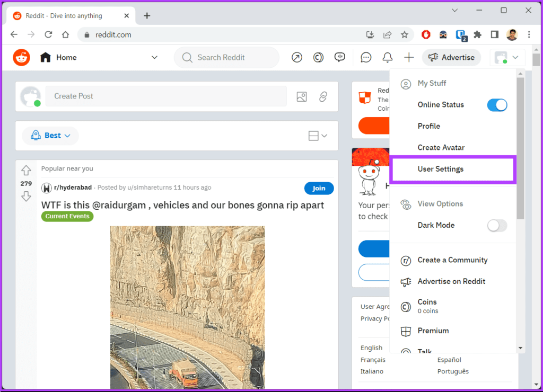Open the Best sort dropdown
543x392 pixels.
[50, 136]
